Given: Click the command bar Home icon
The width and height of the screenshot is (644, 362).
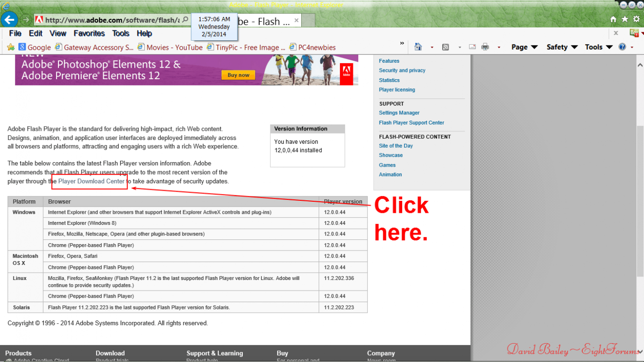Looking at the screenshot, I should [418, 47].
